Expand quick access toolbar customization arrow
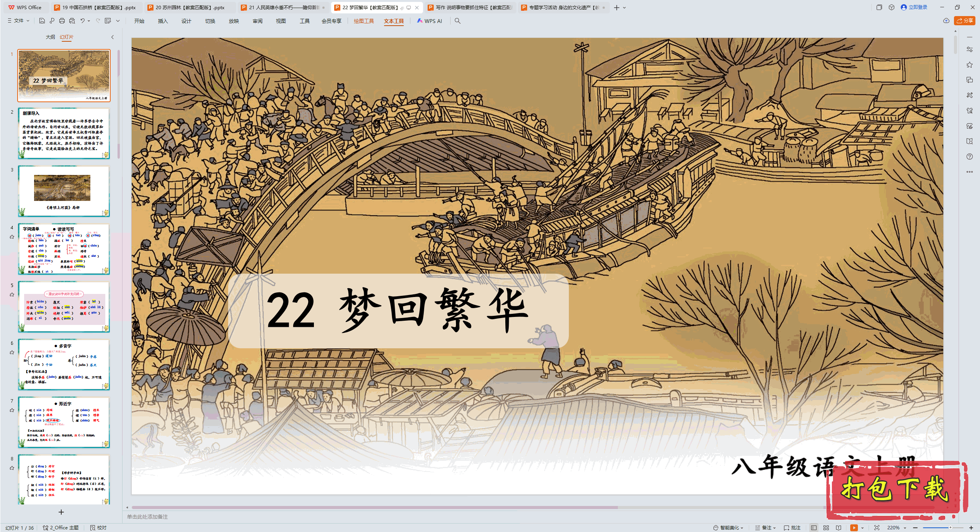 [118, 21]
